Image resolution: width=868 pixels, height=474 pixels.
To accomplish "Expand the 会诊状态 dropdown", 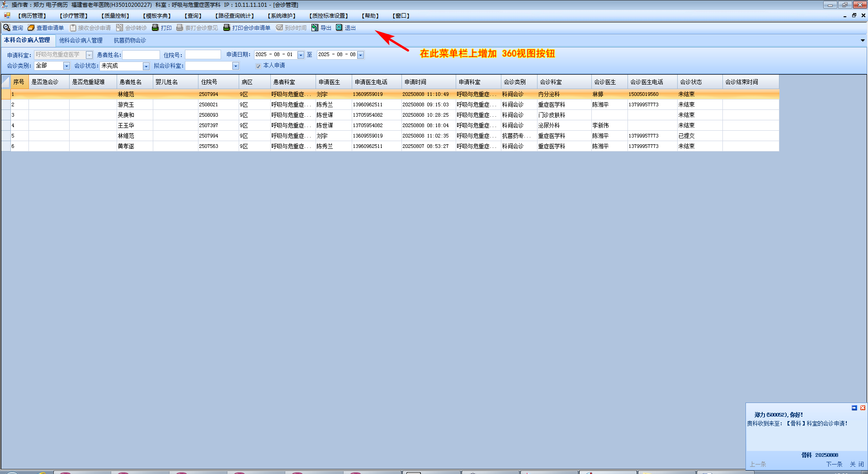I will (x=146, y=66).
